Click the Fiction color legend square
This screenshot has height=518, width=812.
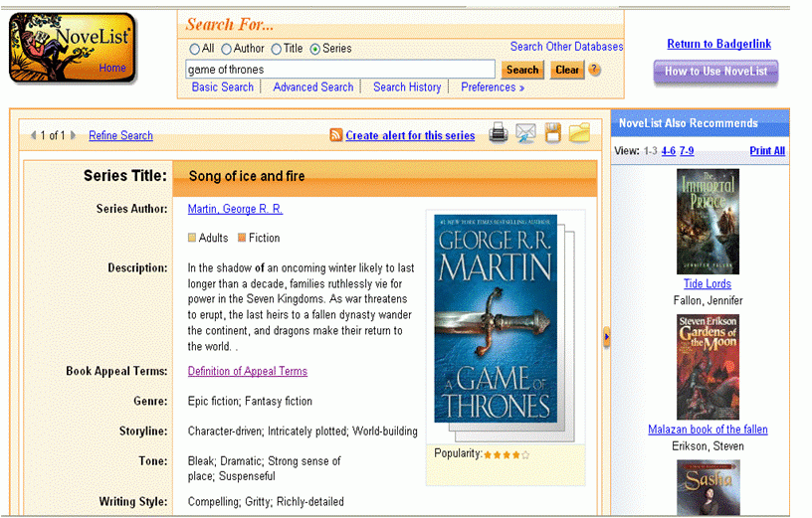point(242,238)
